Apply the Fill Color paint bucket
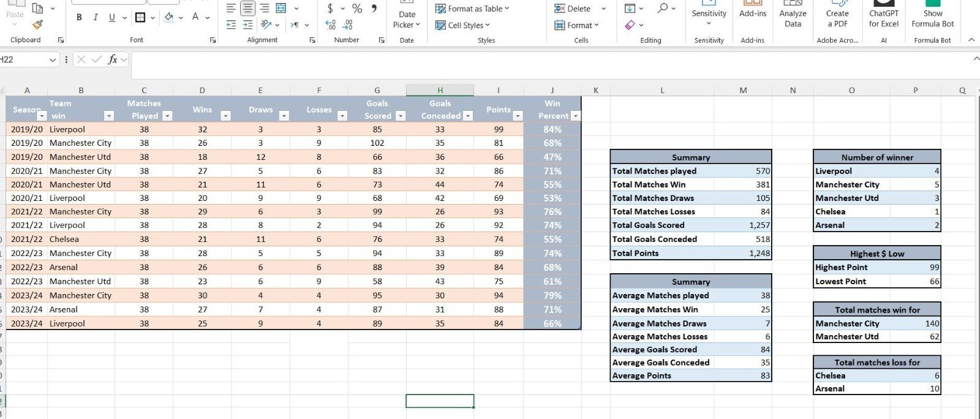Image resolution: width=980 pixels, height=419 pixels. [x=169, y=17]
